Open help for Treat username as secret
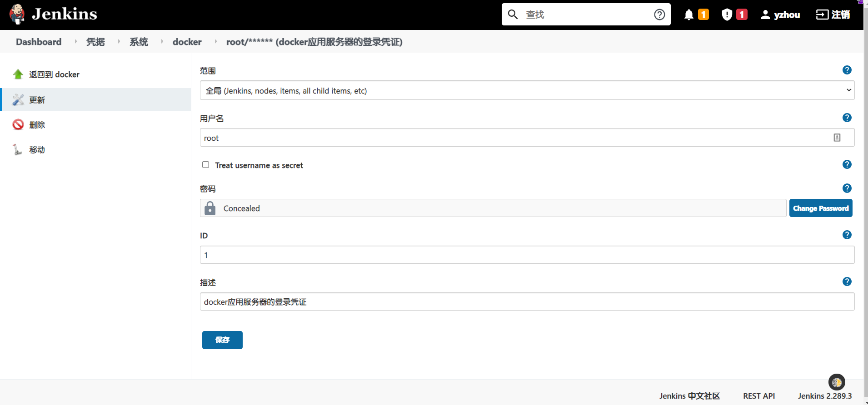This screenshot has width=868, height=405. [x=847, y=164]
